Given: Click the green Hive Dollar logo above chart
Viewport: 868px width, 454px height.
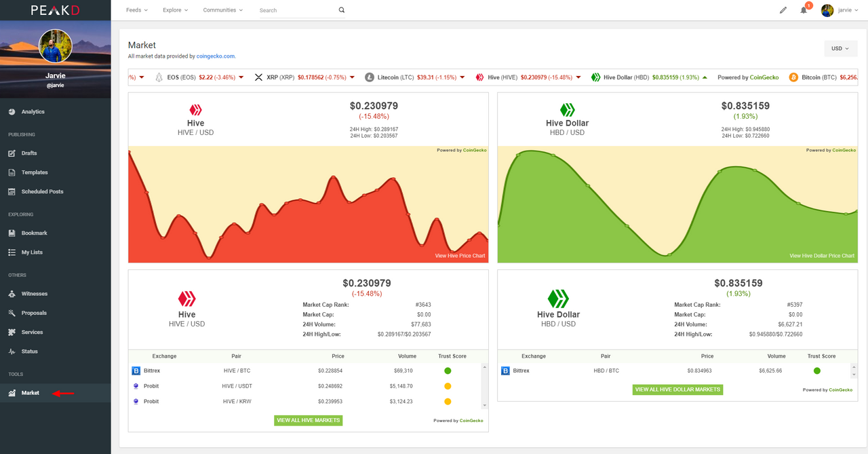Looking at the screenshot, I should pyautogui.click(x=567, y=109).
